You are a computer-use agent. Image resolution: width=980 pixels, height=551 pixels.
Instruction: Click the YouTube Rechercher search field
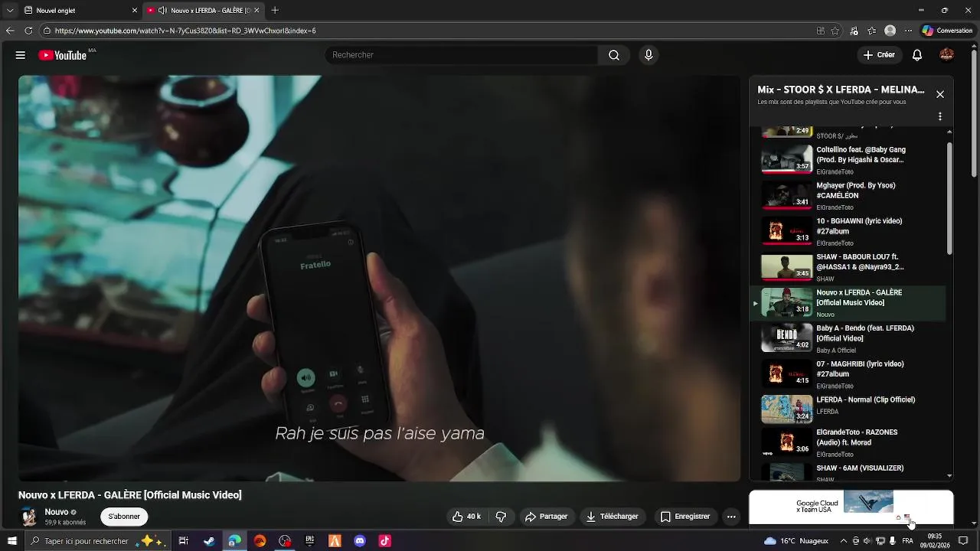point(462,55)
